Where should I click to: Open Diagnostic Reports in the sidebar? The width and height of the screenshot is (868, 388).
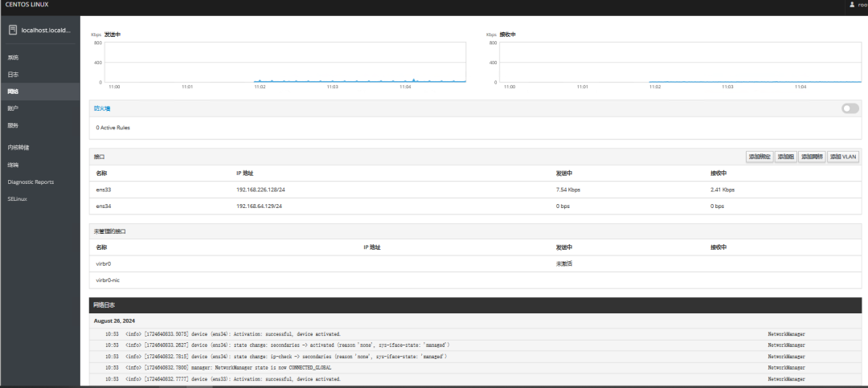pos(31,182)
